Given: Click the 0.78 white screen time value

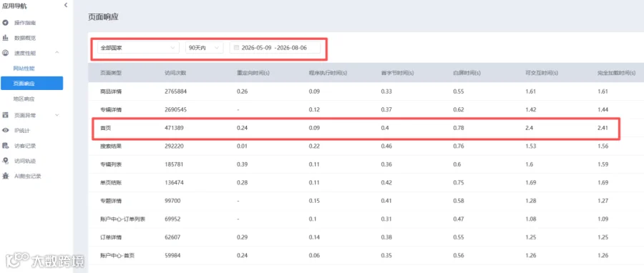Looking at the screenshot, I should click(459, 128).
